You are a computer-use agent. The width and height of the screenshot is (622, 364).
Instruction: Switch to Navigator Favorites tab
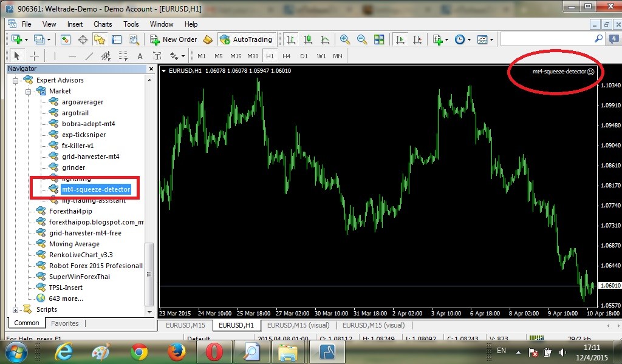(64, 323)
